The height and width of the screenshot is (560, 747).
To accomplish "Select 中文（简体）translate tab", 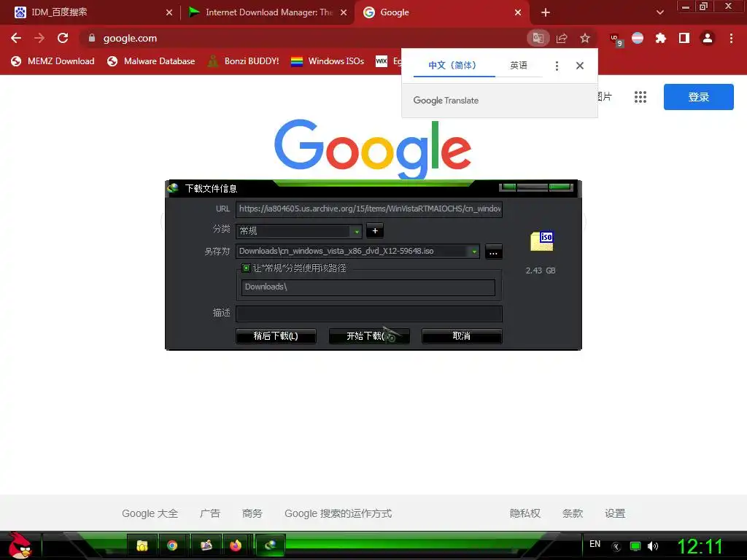I will [x=452, y=65].
